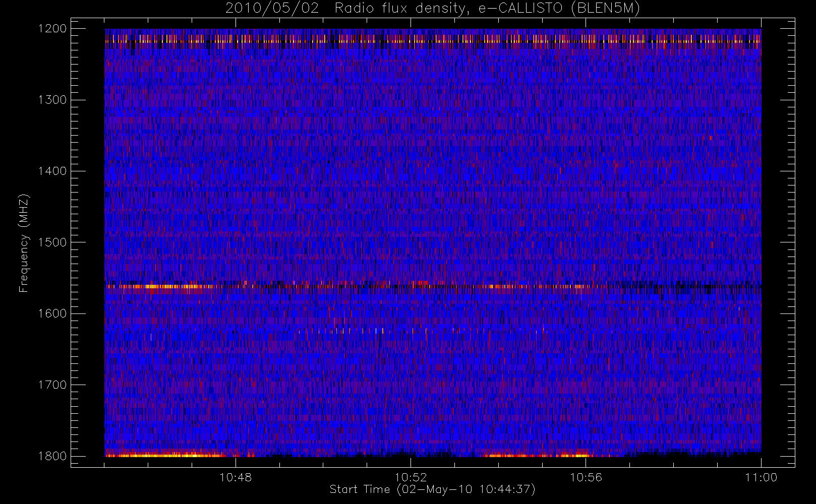Click the 1400 frequency tick label
This screenshot has width=816, height=504.
pyautogui.click(x=52, y=171)
